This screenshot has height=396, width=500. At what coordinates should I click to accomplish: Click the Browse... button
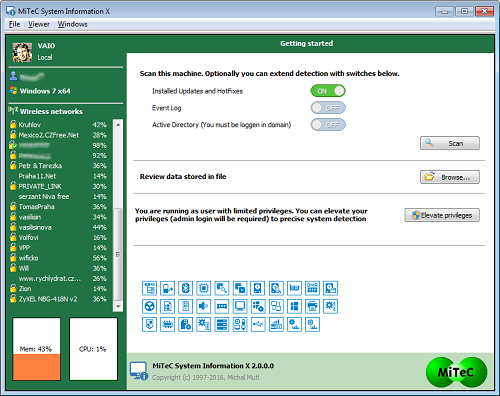pyautogui.click(x=450, y=177)
